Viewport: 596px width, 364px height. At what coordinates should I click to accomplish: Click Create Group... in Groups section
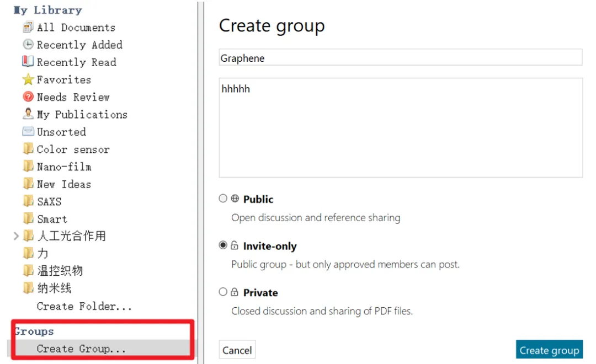point(81,349)
